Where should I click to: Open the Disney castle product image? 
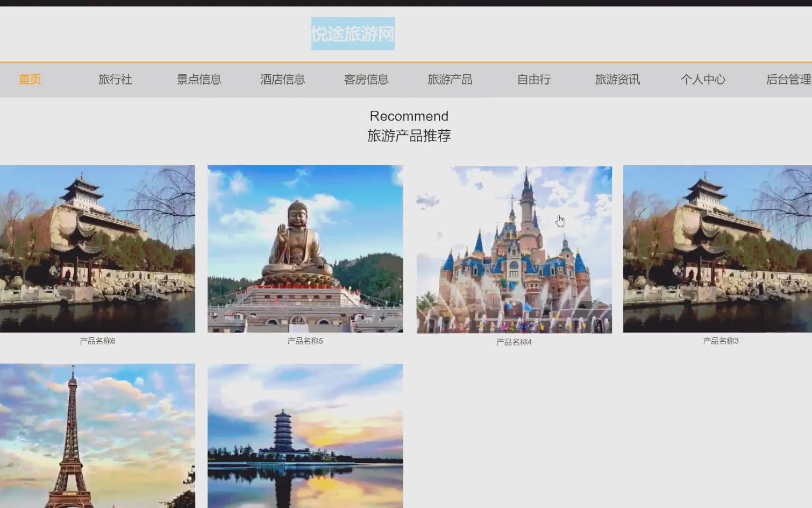pyautogui.click(x=514, y=250)
